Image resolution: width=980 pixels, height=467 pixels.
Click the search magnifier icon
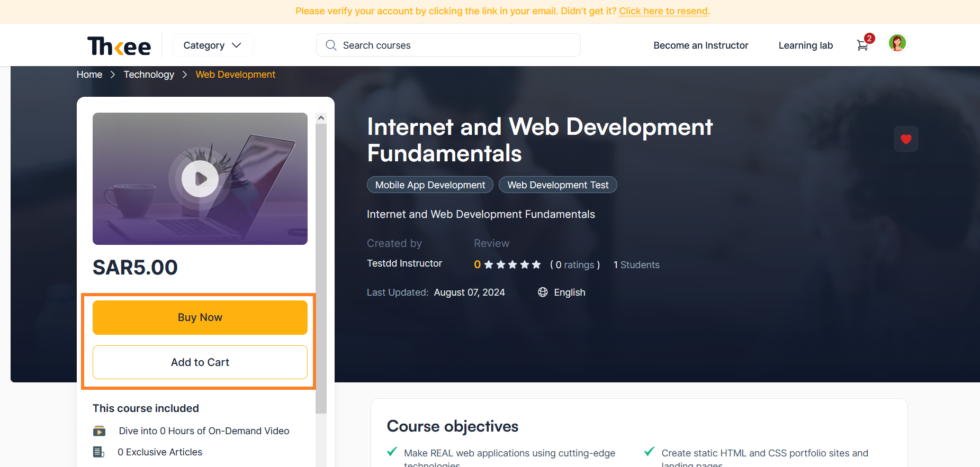click(331, 45)
